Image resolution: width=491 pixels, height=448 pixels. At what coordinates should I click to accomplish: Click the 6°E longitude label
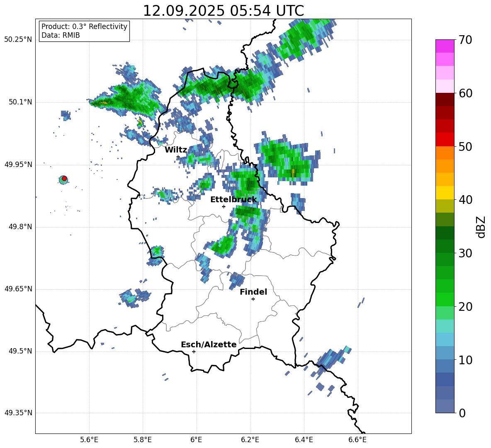[x=196, y=440]
